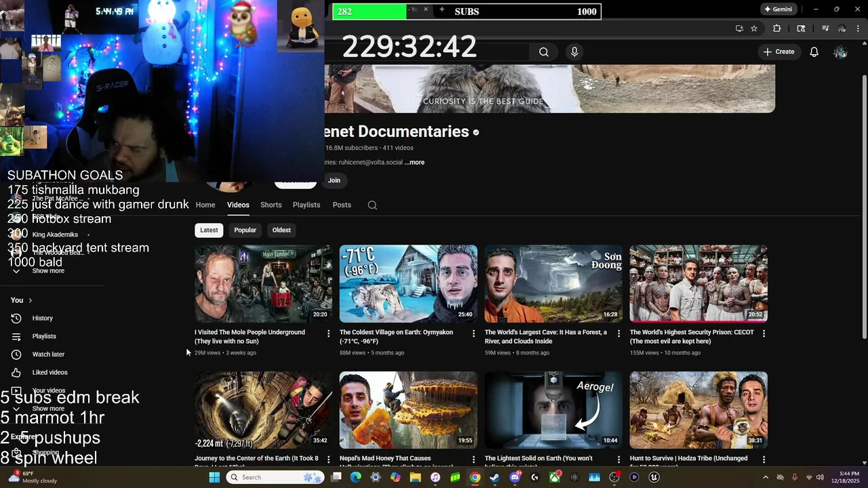
Task: Open options for Lightest Solid on Earth video
Action: tap(619, 460)
